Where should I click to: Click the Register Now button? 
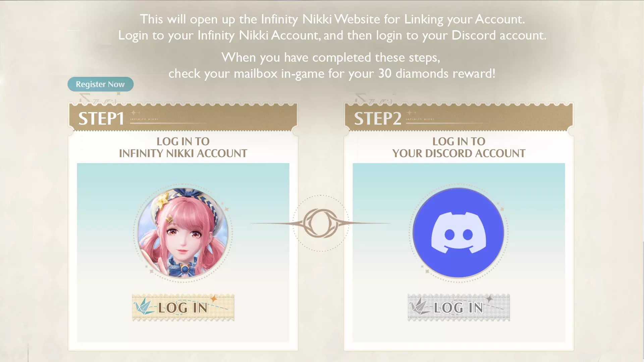(x=100, y=84)
